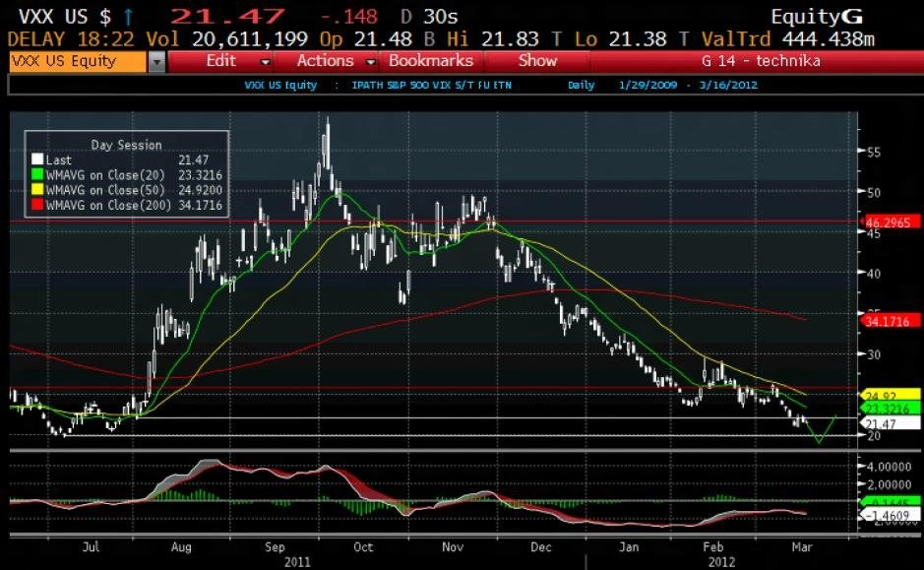
Task: Open the Edit menu
Action: (221, 61)
